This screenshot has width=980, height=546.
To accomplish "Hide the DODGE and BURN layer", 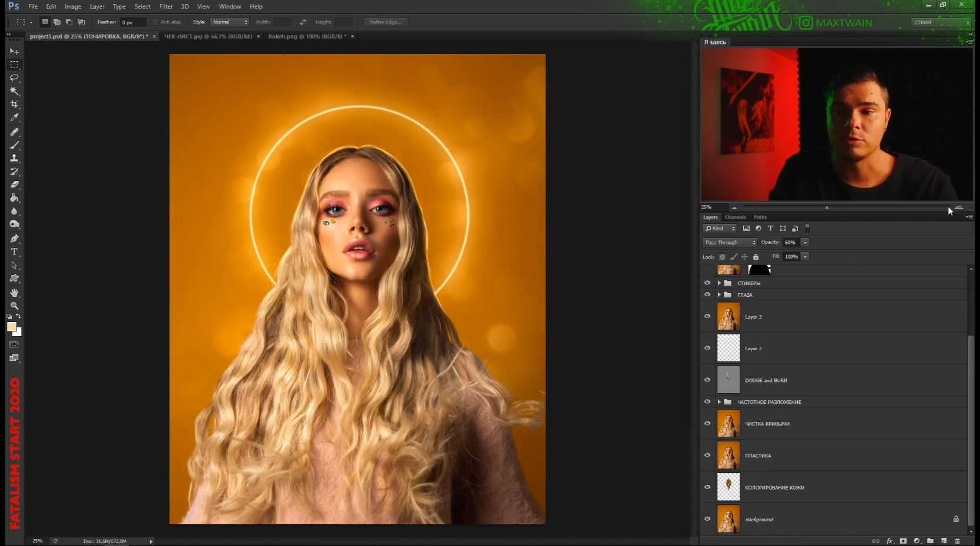I will [707, 380].
